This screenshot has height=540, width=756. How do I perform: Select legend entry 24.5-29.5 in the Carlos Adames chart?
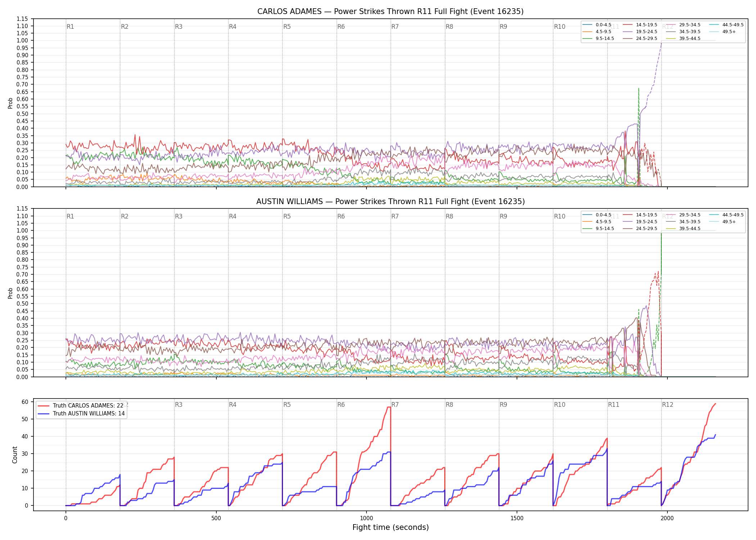click(640, 39)
